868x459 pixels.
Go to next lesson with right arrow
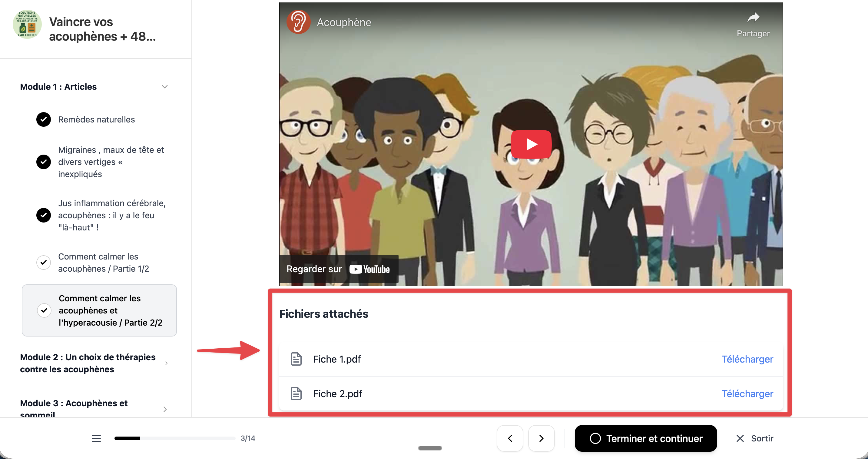point(541,438)
